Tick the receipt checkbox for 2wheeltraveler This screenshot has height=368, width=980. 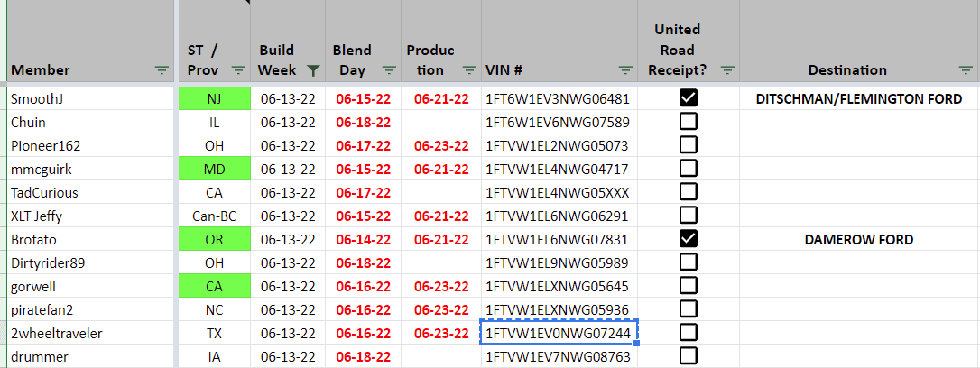click(x=689, y=333)
